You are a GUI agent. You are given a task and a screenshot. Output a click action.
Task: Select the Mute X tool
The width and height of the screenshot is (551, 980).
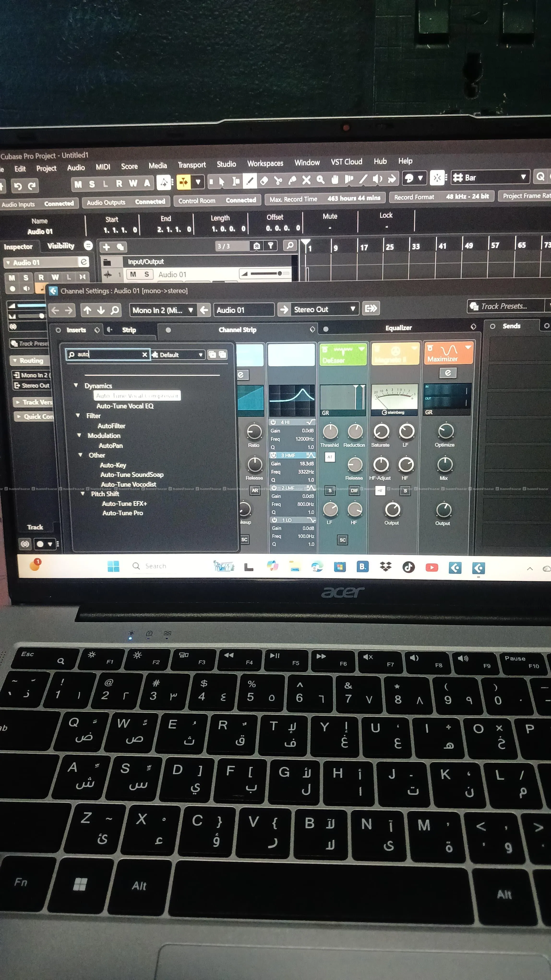(x=306, y=180)
